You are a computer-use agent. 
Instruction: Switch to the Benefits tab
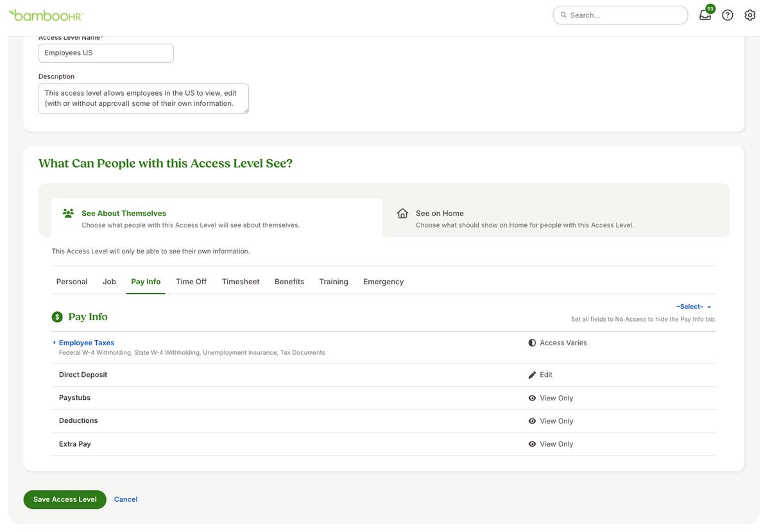[x=289, y=282]
